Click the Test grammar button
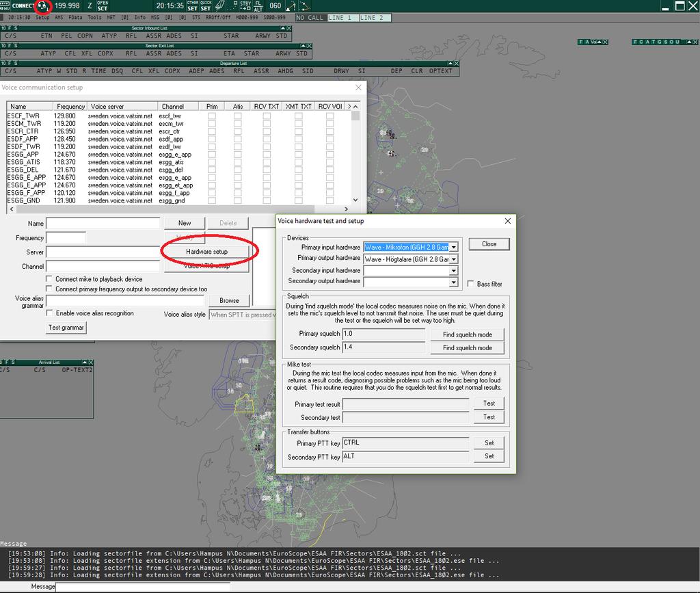 (x=66, y=328)
